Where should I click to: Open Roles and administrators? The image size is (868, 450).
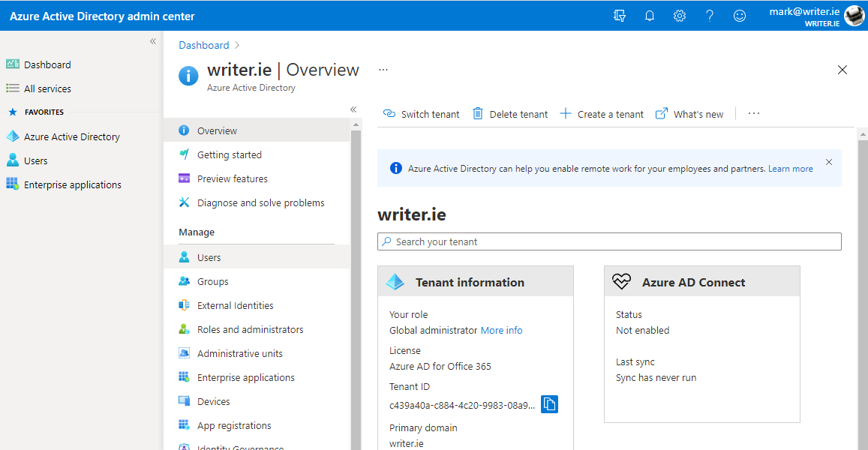click(x=257, y=329)
